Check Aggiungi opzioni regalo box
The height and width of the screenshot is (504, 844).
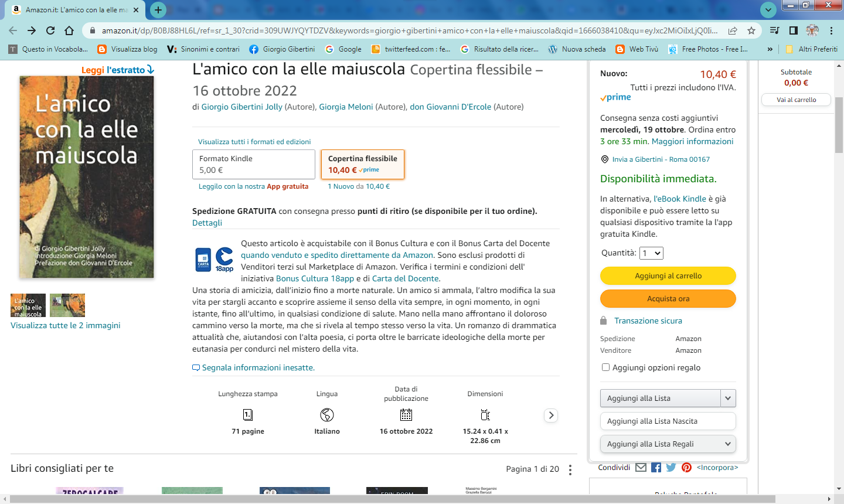[605, 367]
